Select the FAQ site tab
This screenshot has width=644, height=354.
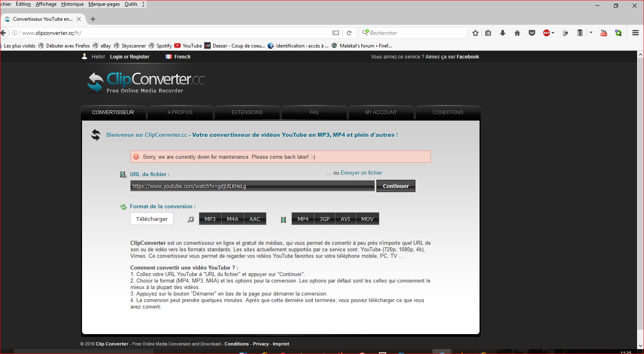(314, 112)
